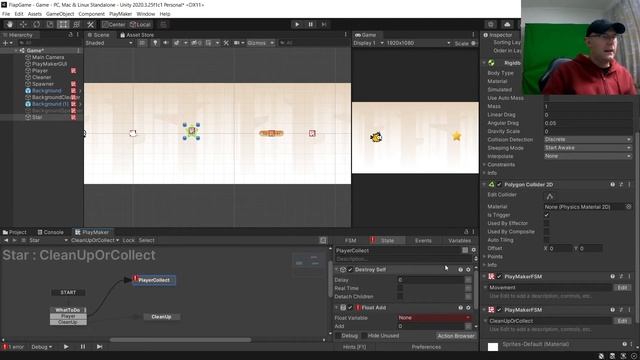Click the PlayMaker icon next to Player

click(x=73, y=71)
